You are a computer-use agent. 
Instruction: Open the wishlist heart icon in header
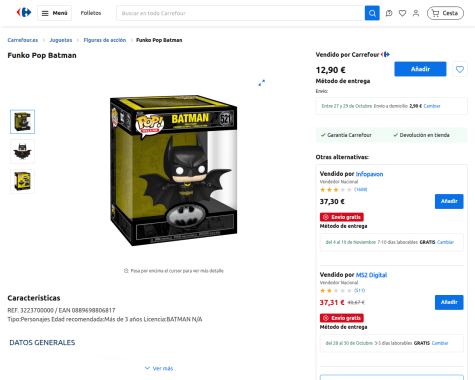pyautogui.click(x=402, y=13)
